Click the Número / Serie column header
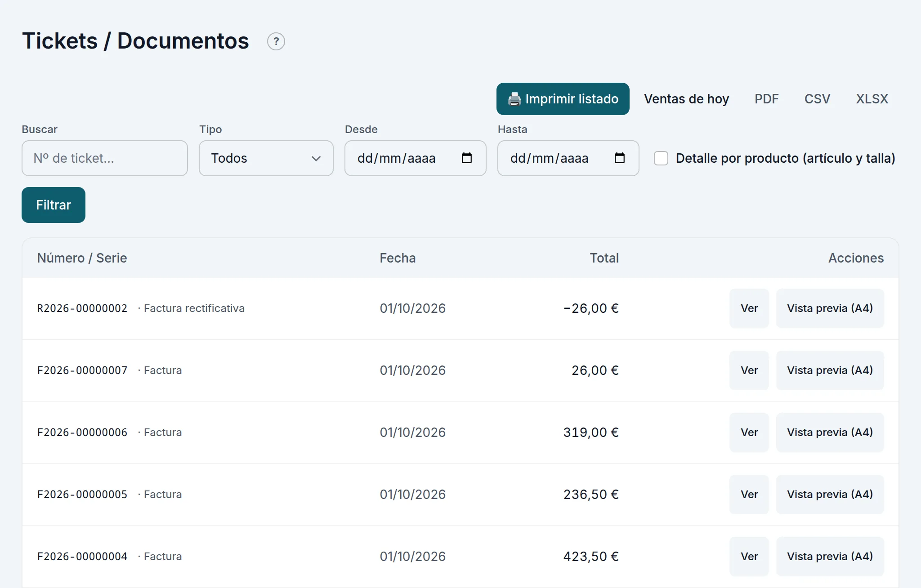The image size is (921, 588). (x=82, y=258)
